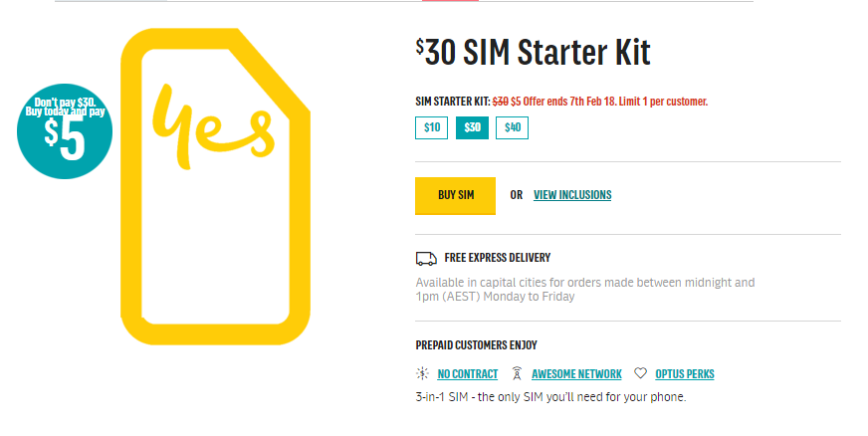Open the Awesome Network link
The height and width of the screenshot is (436, 868).
pos(576,374)
